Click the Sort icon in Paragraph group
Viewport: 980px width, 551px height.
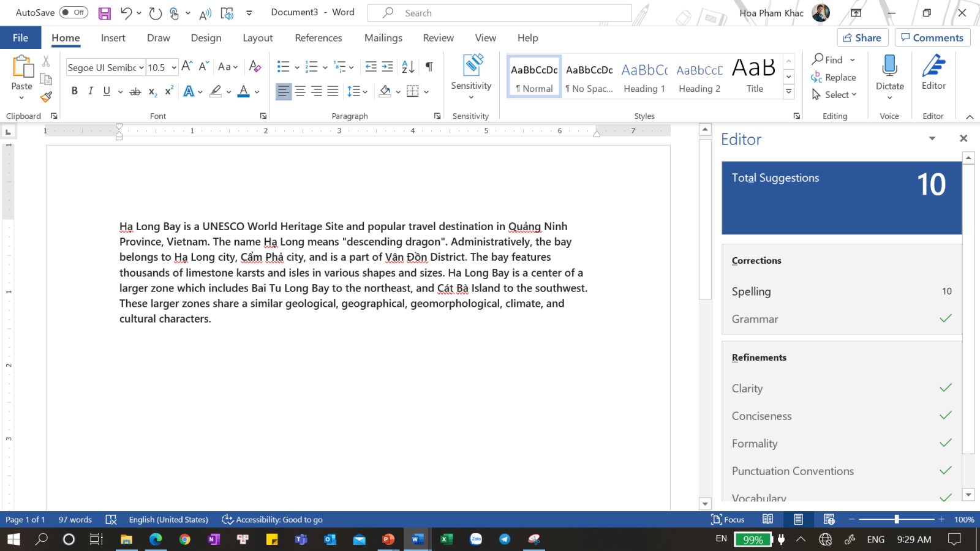click(408, 67)
